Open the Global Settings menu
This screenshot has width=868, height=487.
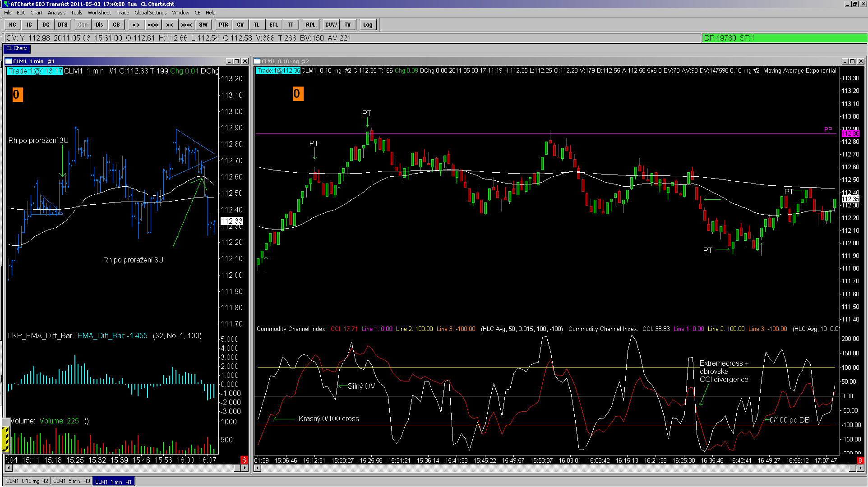click(x=150, y=13)
